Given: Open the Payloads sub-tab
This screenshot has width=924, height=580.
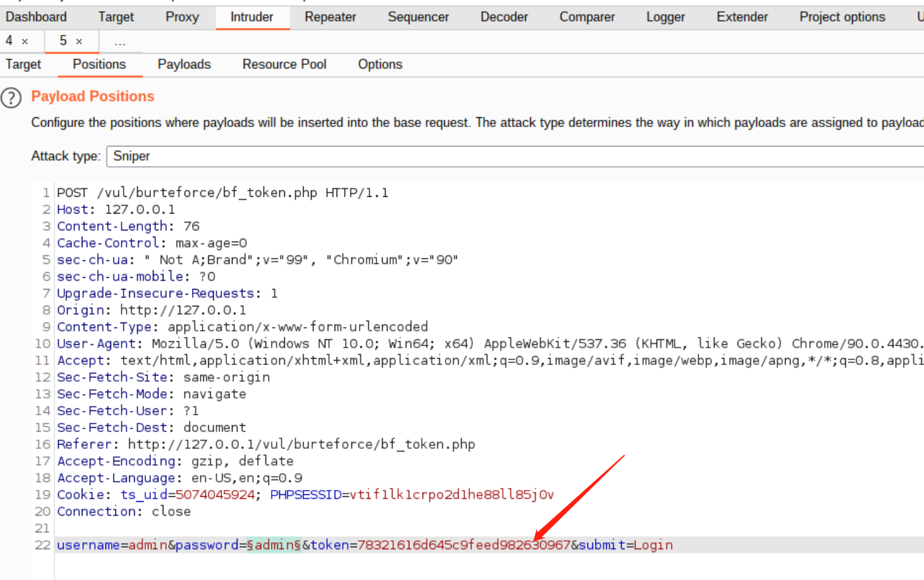Looking at the screenshot, I should 184,65.
